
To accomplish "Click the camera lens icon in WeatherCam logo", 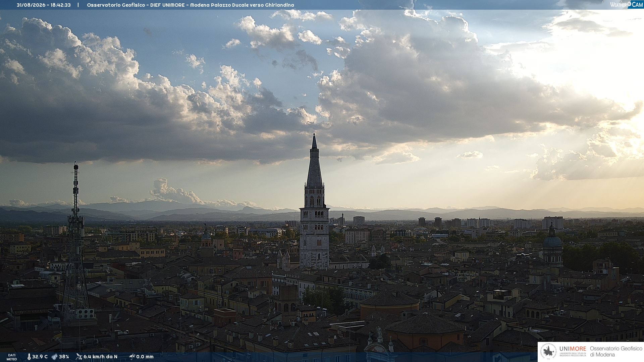I will [629, 4].
